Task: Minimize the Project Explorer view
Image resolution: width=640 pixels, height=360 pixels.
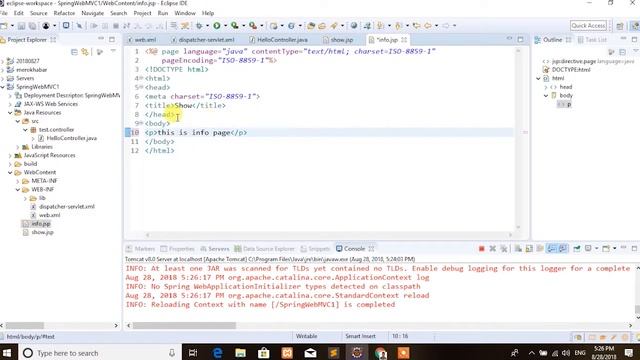Action: (101, 39)
